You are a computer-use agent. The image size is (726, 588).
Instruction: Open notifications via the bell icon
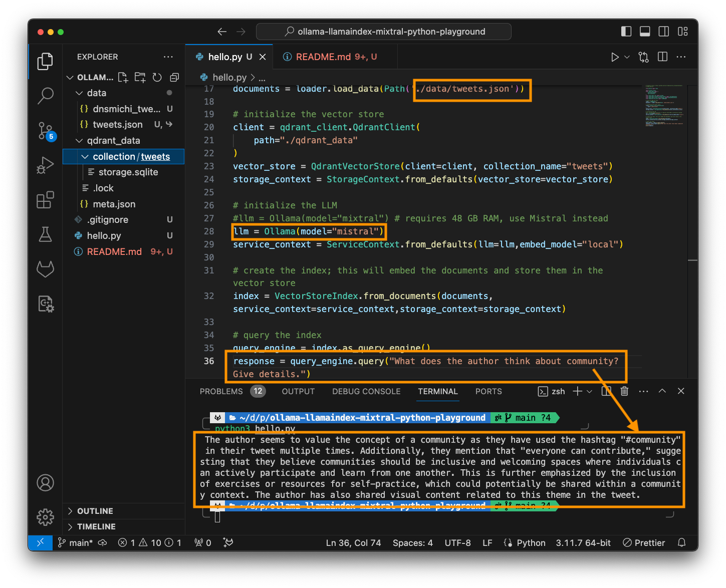point(681,542)
